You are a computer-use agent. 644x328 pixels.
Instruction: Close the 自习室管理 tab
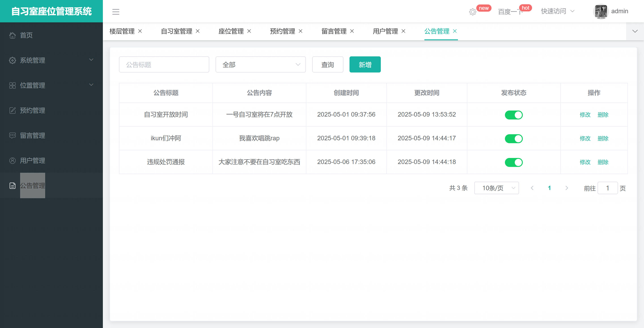pos(198,31)
